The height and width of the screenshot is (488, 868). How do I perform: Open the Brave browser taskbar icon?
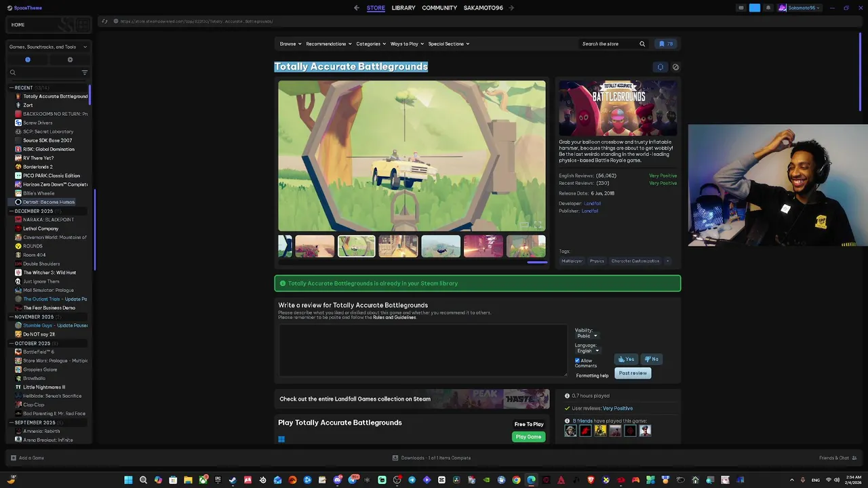click(x=591, y=480)
